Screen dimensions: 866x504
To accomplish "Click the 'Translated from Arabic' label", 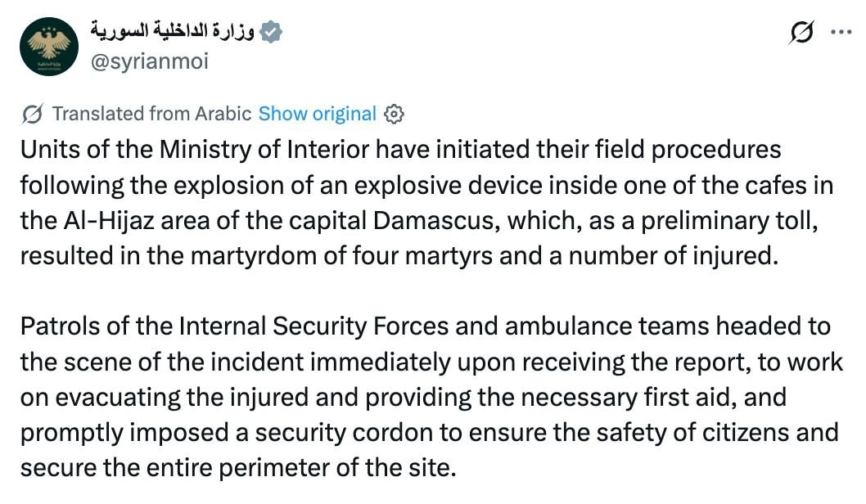I will click(152, 114).
